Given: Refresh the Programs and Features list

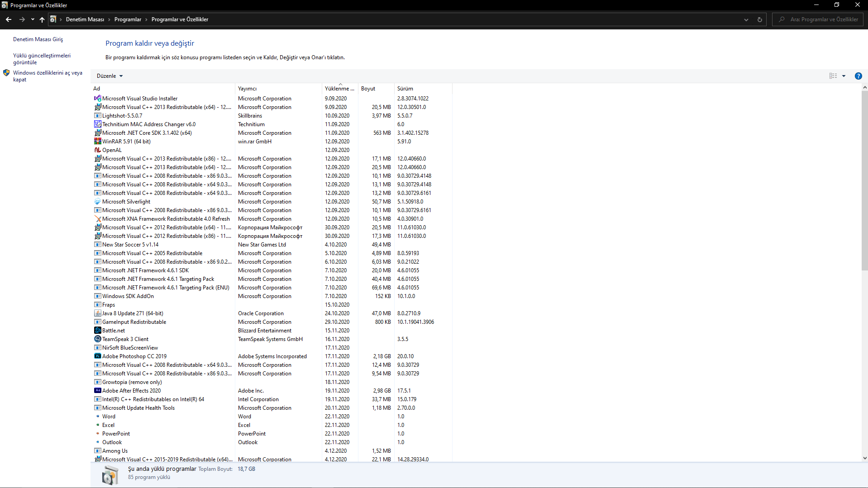Looking at the screenshot, I should point(760,19).
